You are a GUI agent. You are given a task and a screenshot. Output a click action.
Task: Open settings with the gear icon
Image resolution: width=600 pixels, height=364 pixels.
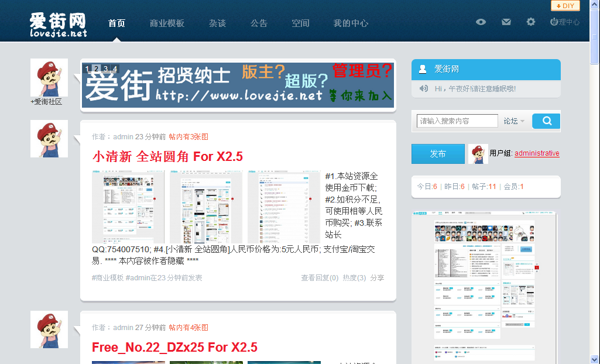tap(530, 22)
